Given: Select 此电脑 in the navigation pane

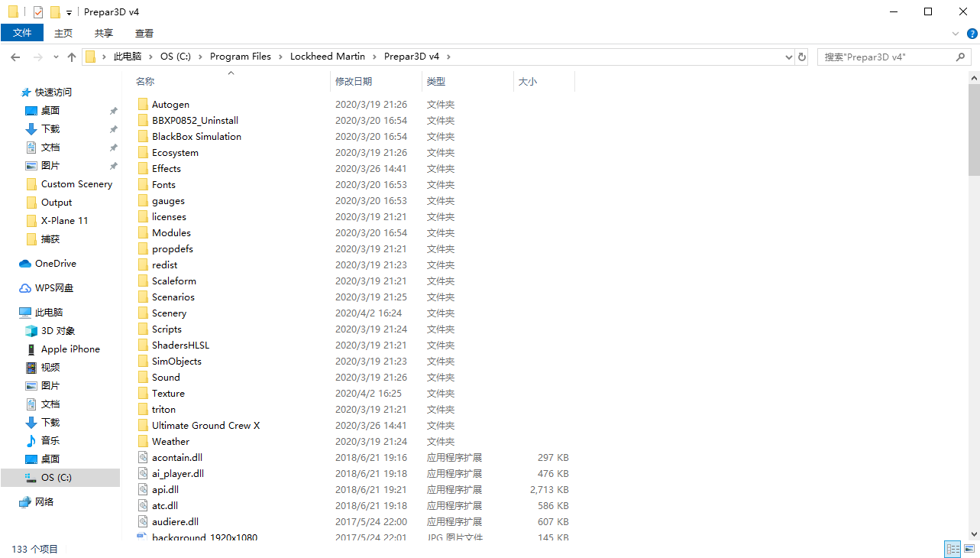Looking at the screenshot, I should coord(49,313).
